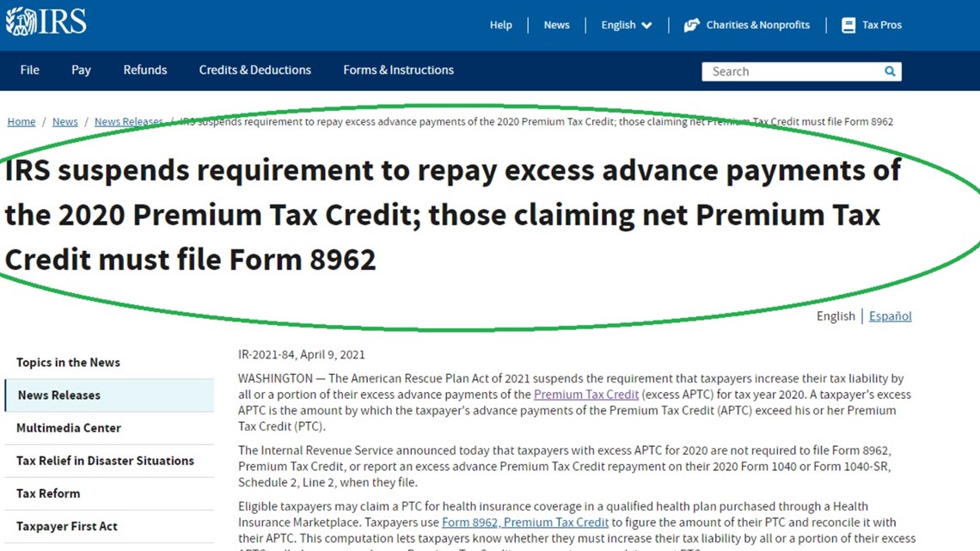980x551 pixels.
Task: Open the Charities & Nonprofits link
Action: [x=757, y=25]
